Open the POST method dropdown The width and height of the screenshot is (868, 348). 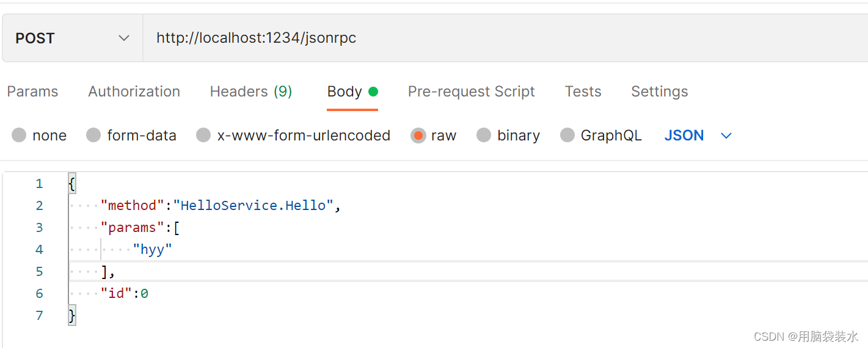(x=72, y=38)
